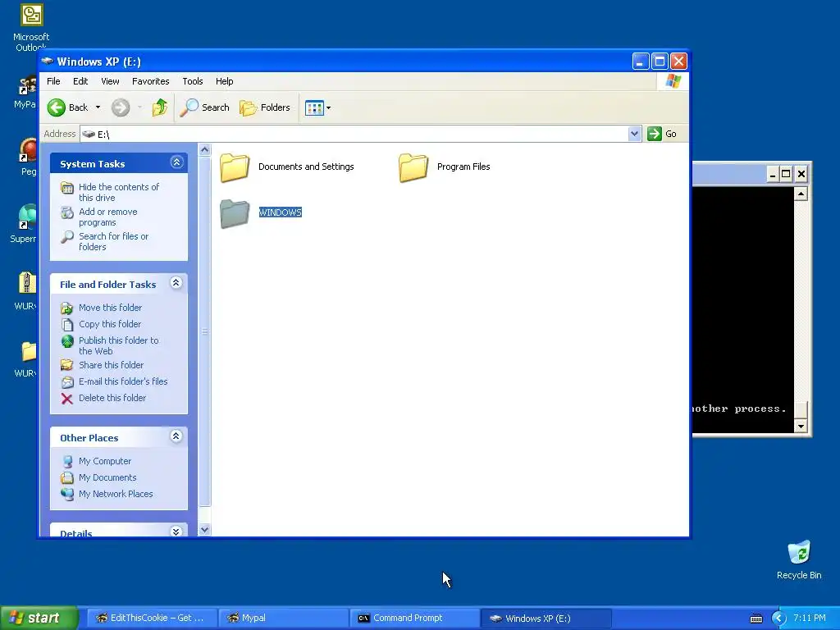Image resolution: width=840 pixels, height=630 pixels.
Task: Select the Program Files folder icon
Action: pyautogui.click(x=413, y=167)
